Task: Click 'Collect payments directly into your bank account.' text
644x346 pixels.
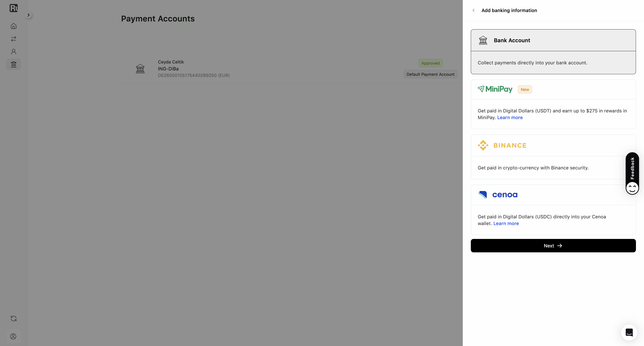Action: tap(532, 63)
